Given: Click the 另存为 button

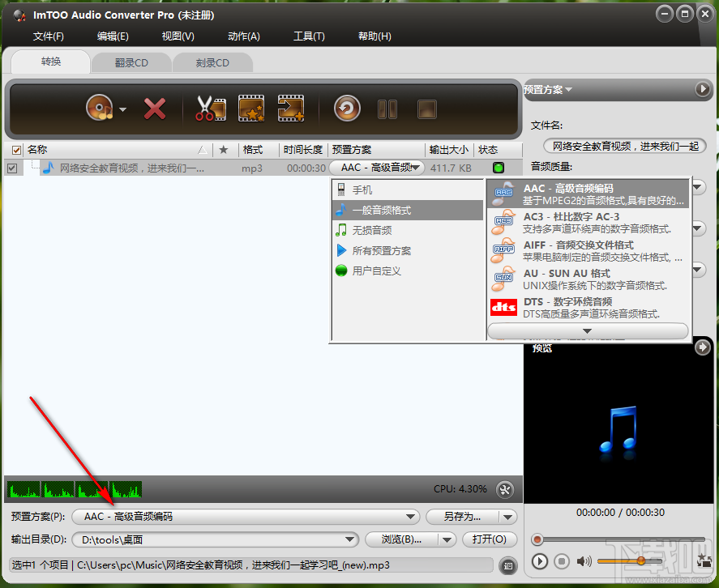Looking at the screenshot, I should tap(461, 517).
